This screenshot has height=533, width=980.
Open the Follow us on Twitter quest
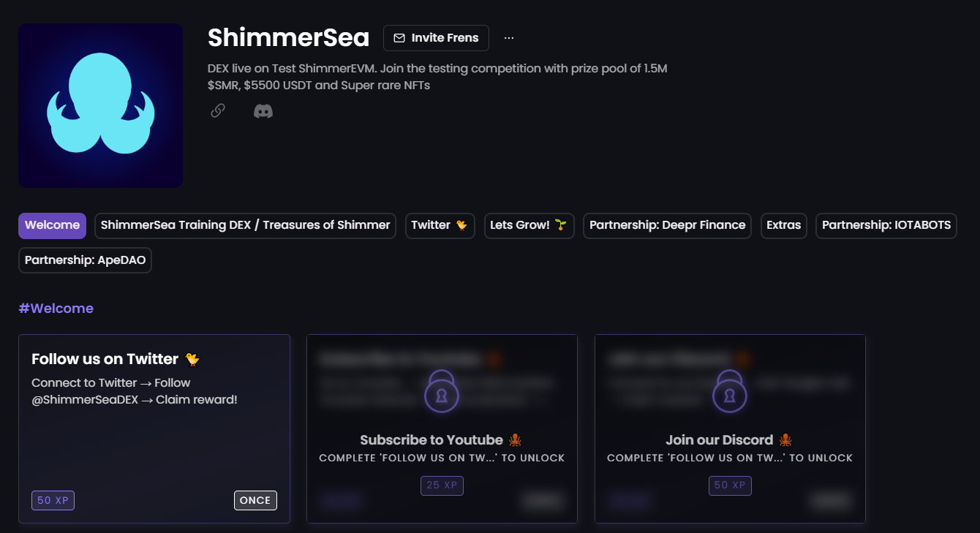(x=154, y=429)
